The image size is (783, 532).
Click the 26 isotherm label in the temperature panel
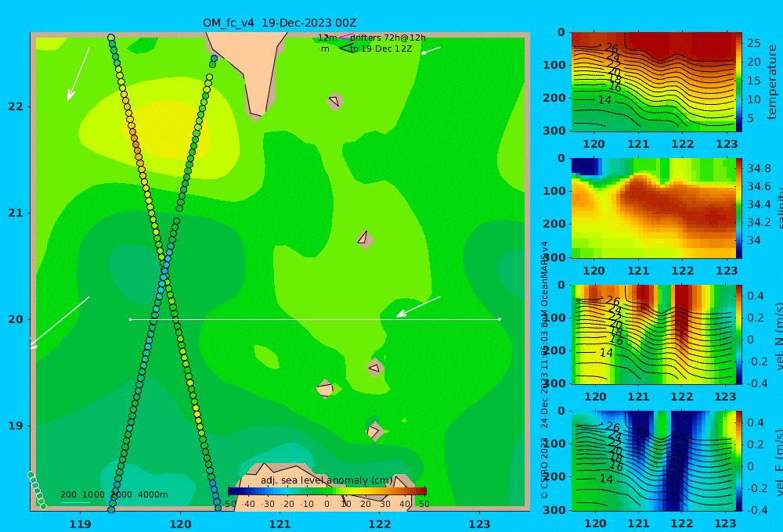click(612, 49)
